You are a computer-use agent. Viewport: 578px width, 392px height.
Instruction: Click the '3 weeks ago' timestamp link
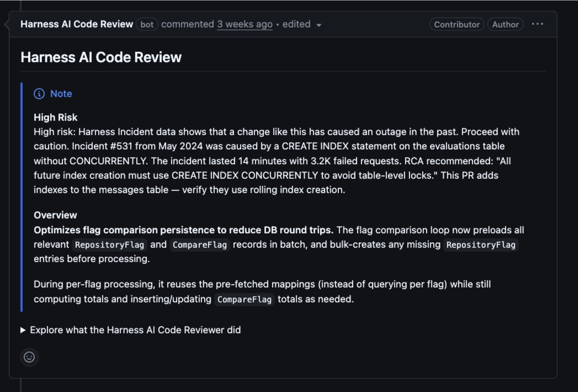click(x=245, y=24)
